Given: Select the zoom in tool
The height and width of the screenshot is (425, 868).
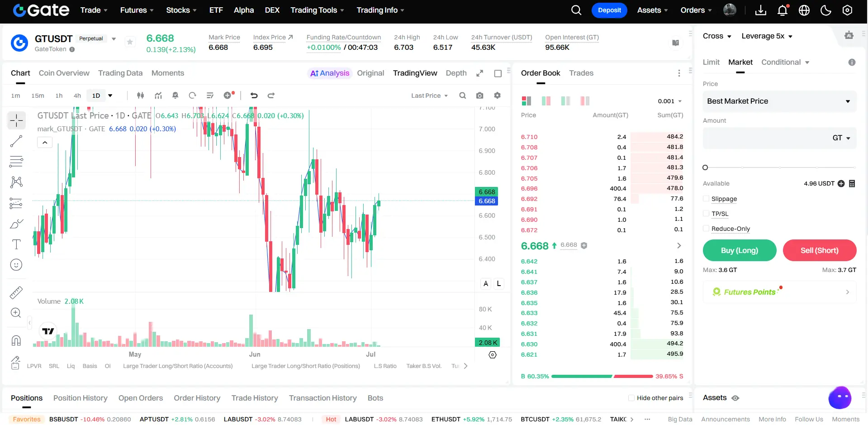Looking at the screenshot, I should click(16, 313).
